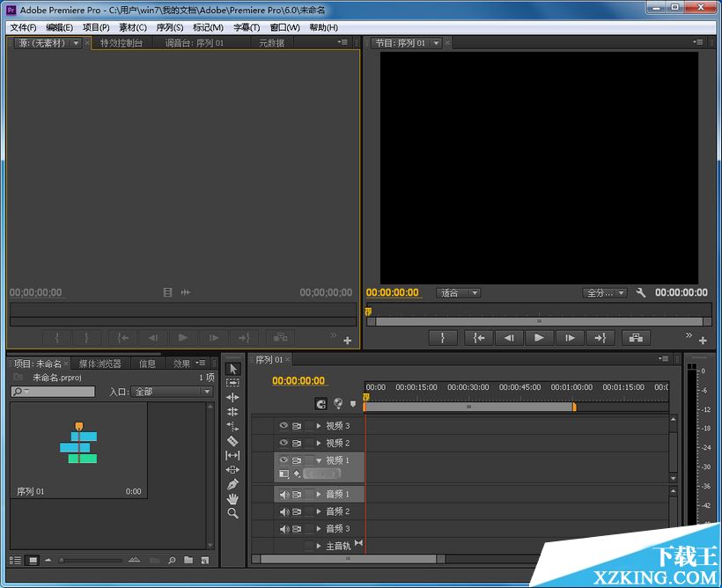This screenshot has height=588, width=722.
Task: Go to Out point in Program monitor
Action: [600, 338]
